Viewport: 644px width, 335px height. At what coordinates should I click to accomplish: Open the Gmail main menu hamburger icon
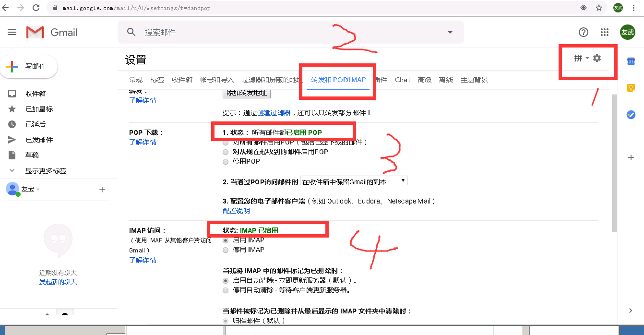click(12, 32)
